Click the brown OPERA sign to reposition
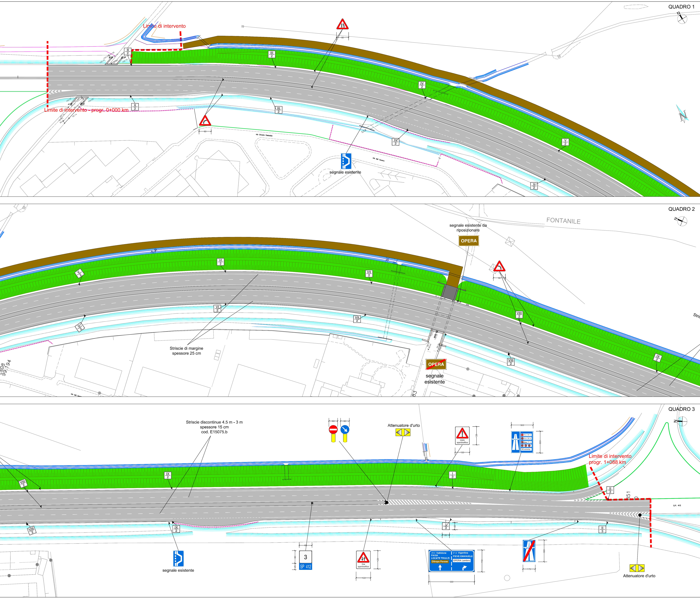Image resolution: width=700 pixels, height=598 pixels. tap(469, 241)
